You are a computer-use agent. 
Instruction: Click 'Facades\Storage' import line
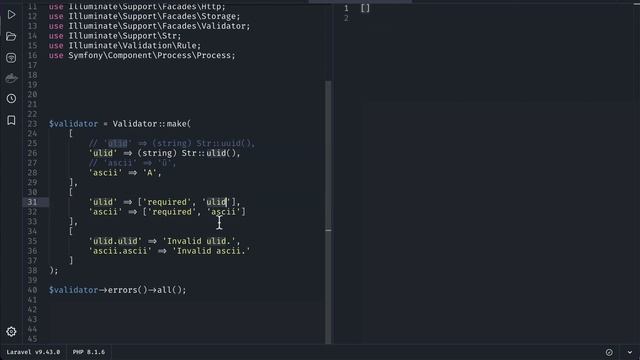click(x=144, y=16)
